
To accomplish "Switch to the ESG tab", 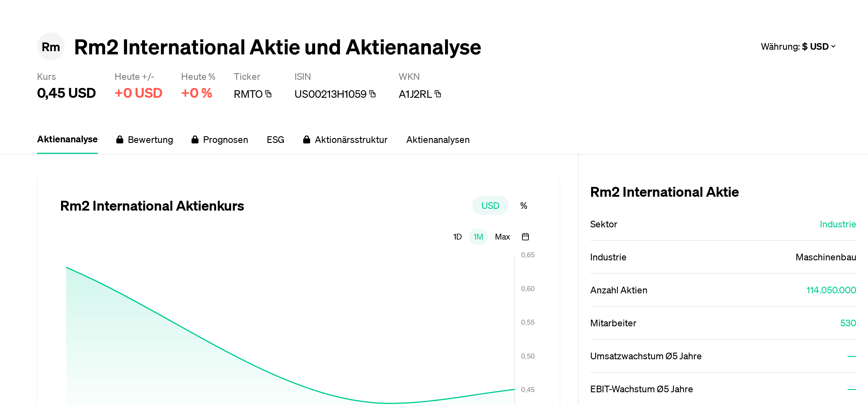I will click(275, 139).
